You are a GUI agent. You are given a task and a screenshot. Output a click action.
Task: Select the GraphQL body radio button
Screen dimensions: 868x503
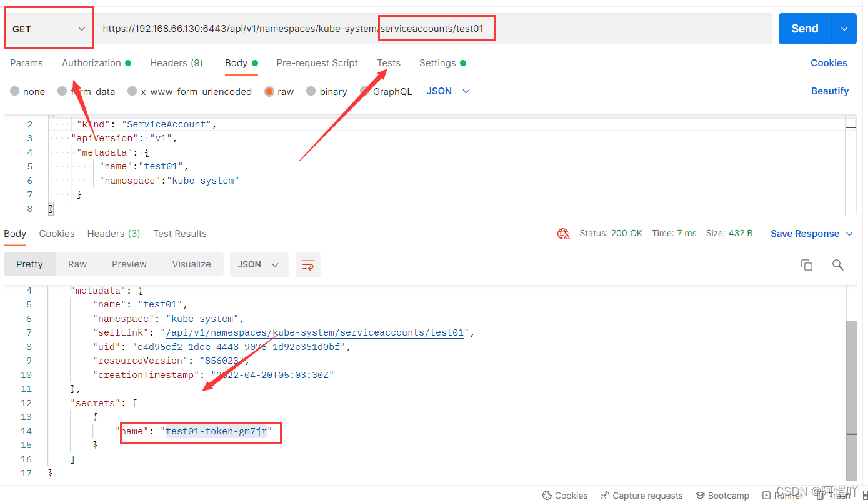(365, 91)
